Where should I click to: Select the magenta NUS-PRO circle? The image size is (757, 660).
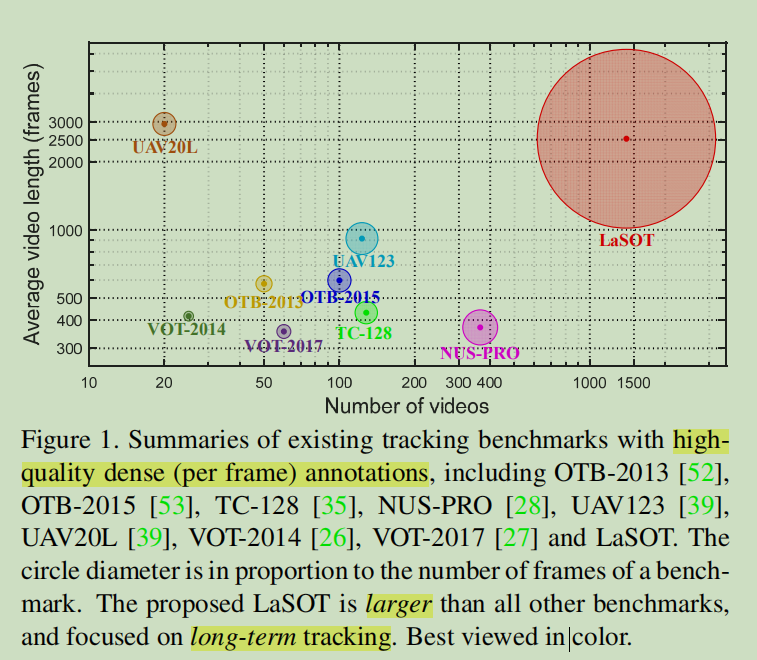480,327
